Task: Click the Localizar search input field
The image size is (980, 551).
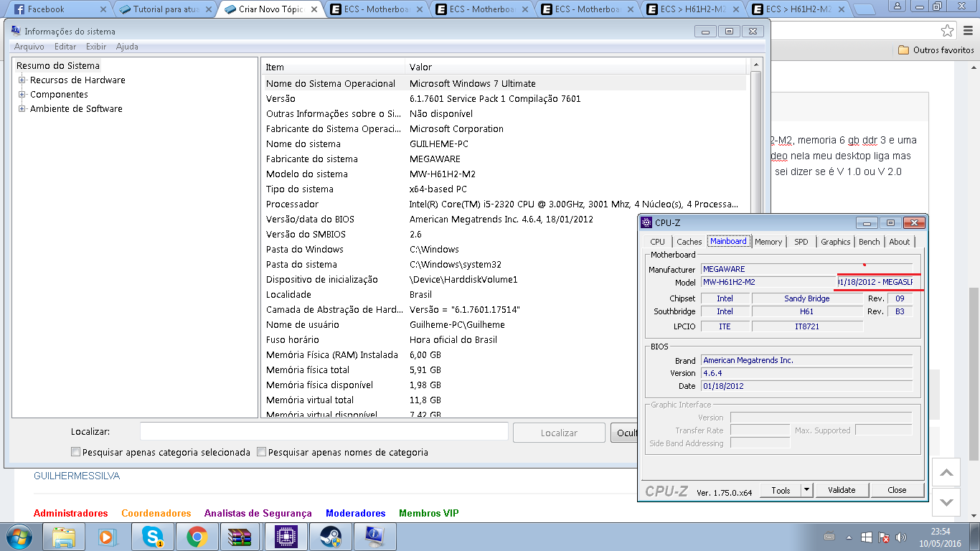Action: (x=324, y=432)
